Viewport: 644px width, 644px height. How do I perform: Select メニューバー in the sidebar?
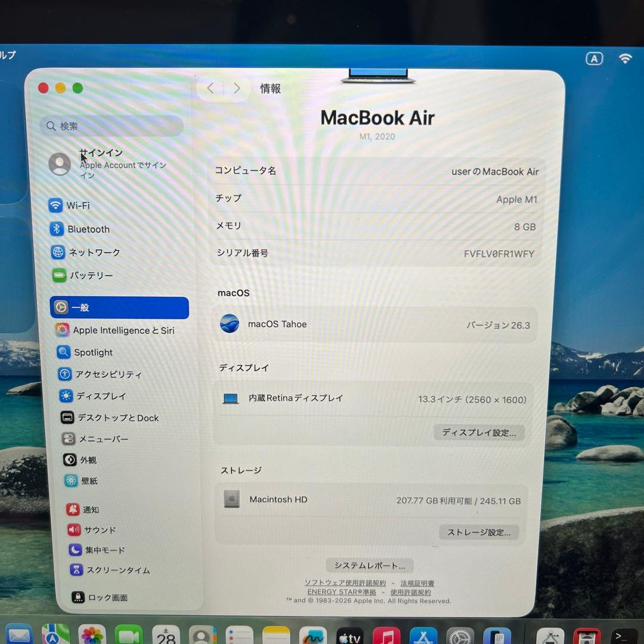pyautogui.click(x=95, y=439)
